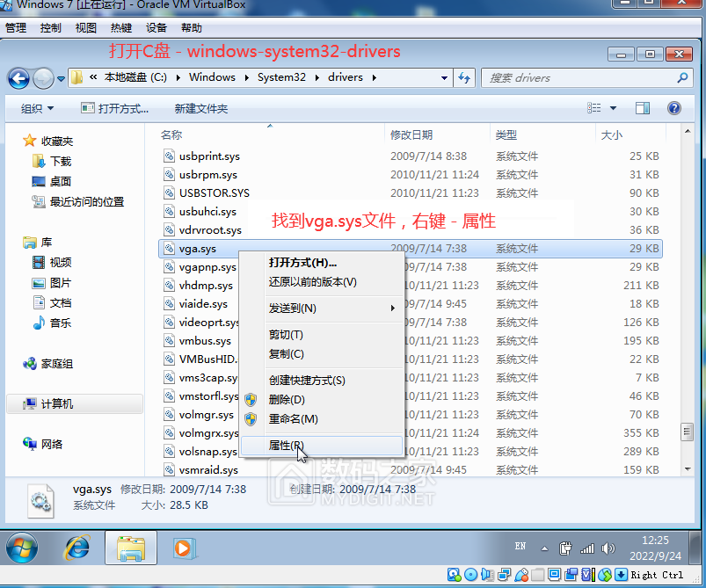Click the Explorer back navigation arrow
Viewport: 706px width, 588px height.
pyautogui.click(x=18, y=78)
